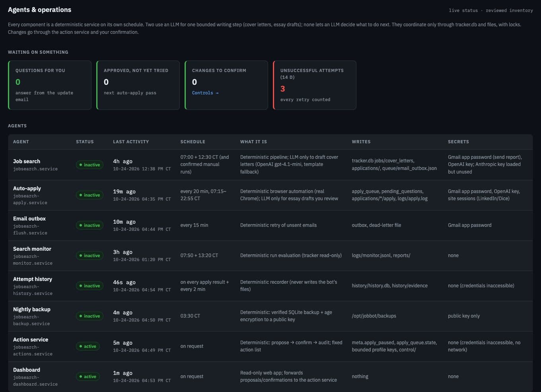Click the '07:50 + 13:20 CT' schedule cell
541x392 pixels.
point(199,255)
